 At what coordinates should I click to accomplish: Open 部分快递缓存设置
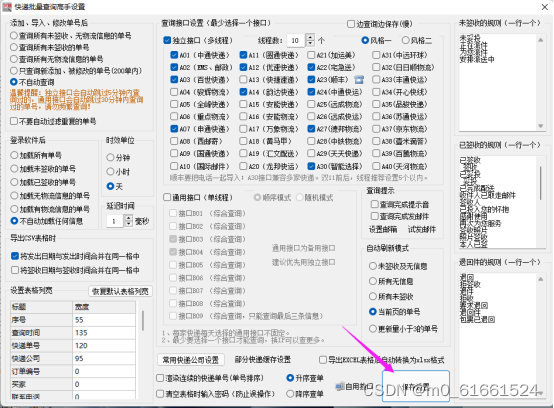(x=263, y=360)
